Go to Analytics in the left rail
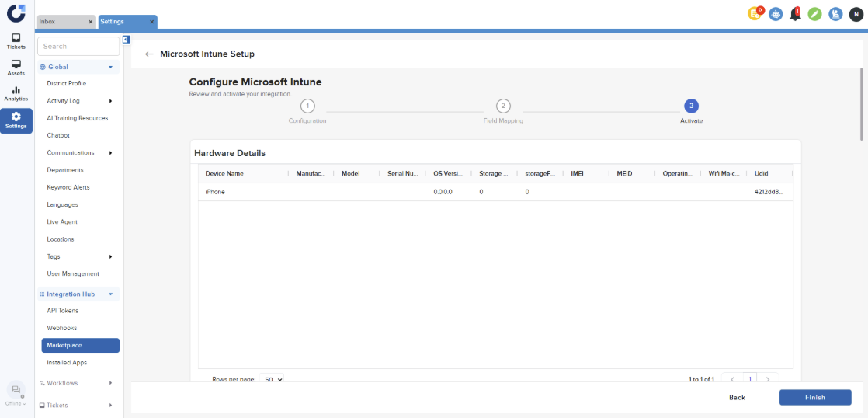 tap(16, 93)
